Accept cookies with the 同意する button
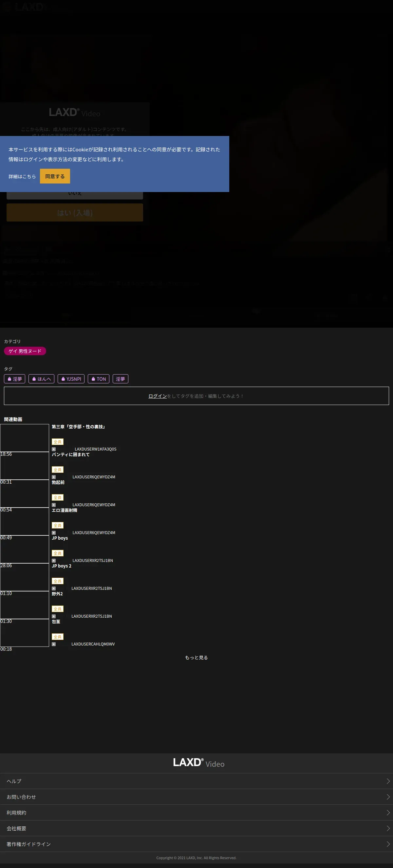The width and height of the screenshot is (393, 868). tap(55, 176)
